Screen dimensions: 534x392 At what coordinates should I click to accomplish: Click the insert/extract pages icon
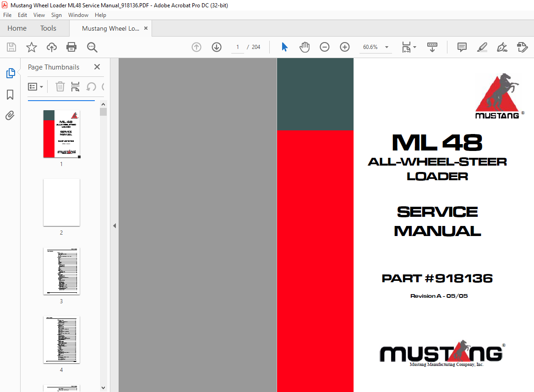point(75,87)
